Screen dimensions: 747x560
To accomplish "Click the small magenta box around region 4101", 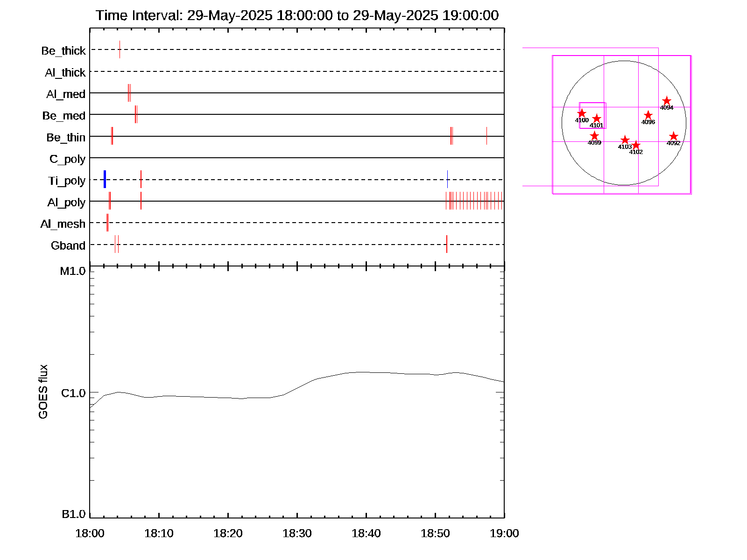I will (x=593, y=103).
